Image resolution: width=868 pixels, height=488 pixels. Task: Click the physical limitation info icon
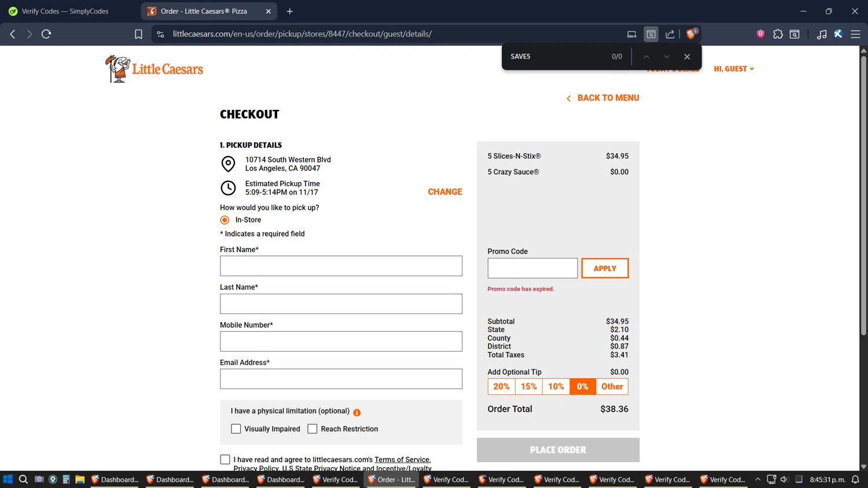(x=357, y=412)
